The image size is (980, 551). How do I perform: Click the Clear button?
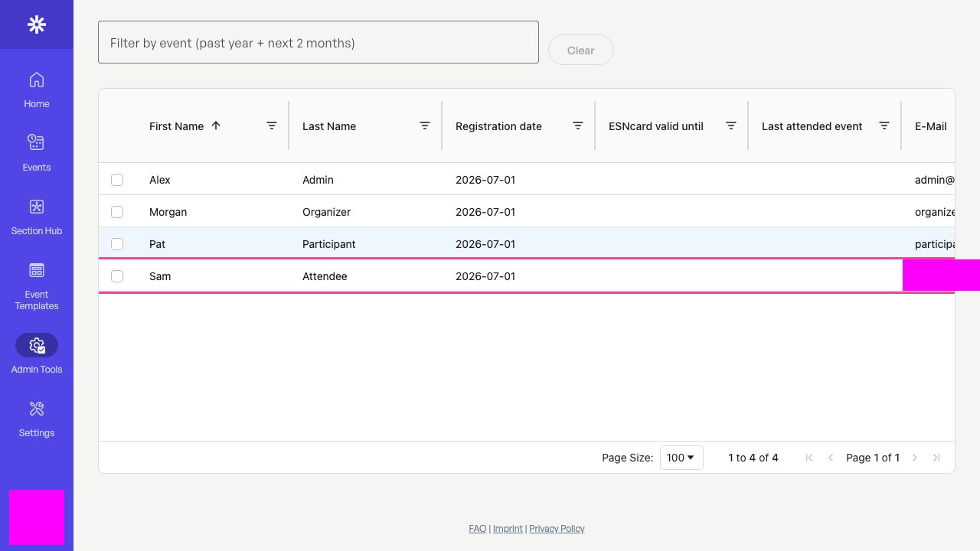point(581,50)
